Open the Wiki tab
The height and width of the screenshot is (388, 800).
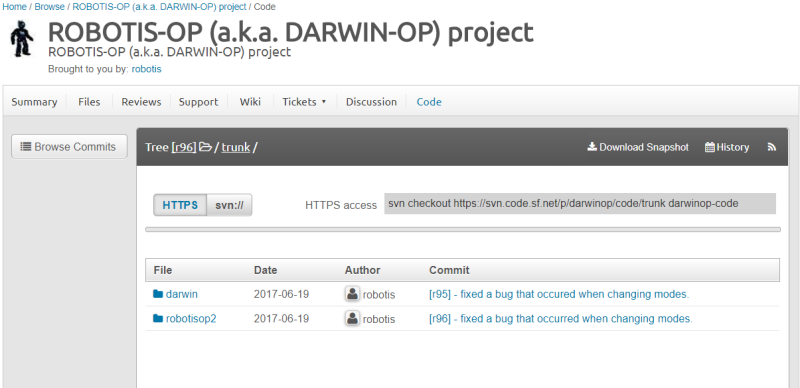[250, 102]
